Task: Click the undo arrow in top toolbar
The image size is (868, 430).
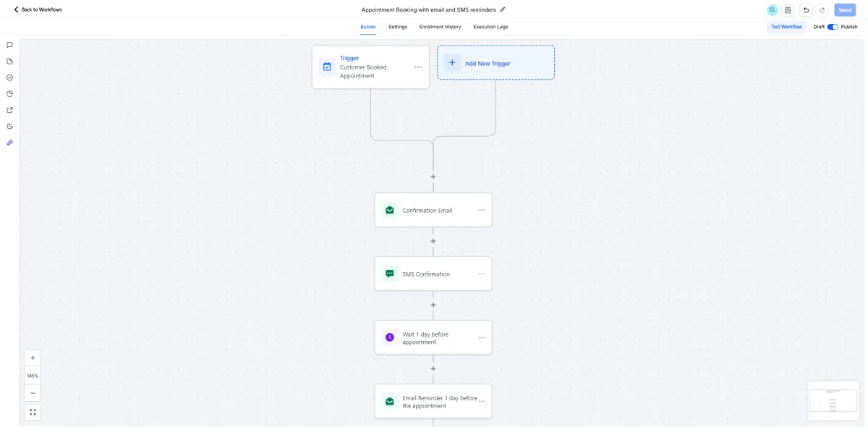Action: point(806,10)
